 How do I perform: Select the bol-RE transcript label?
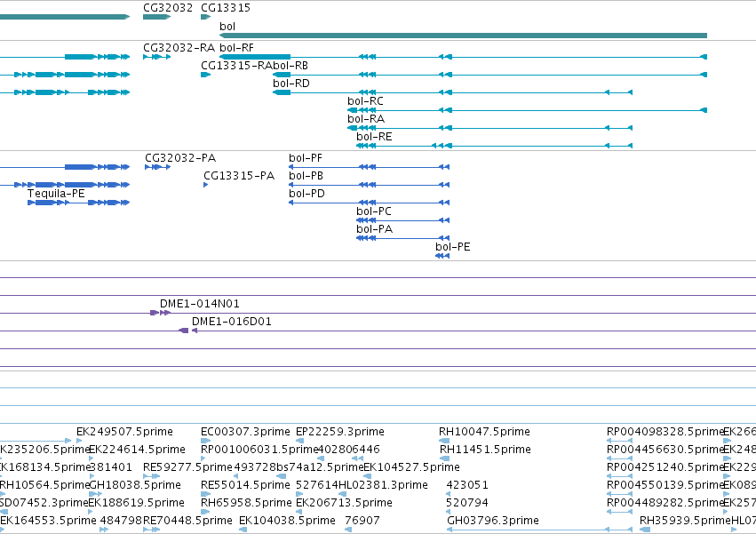(x=374, y=137)
